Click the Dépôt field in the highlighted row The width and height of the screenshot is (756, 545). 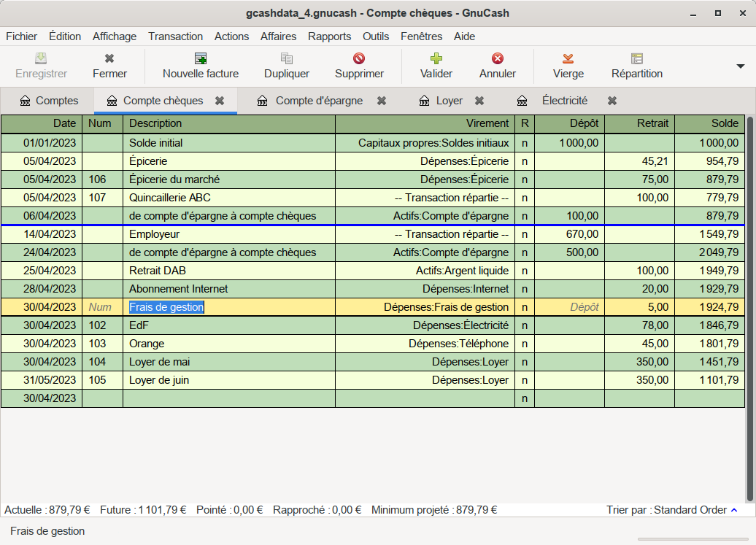pos(569,307)
